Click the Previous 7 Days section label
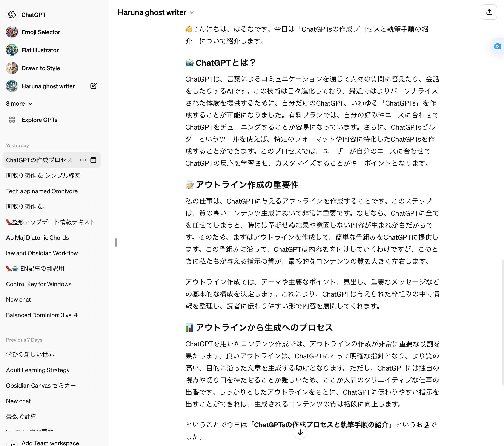The height and width of the screenshot is (446, 504). point(24,340)
